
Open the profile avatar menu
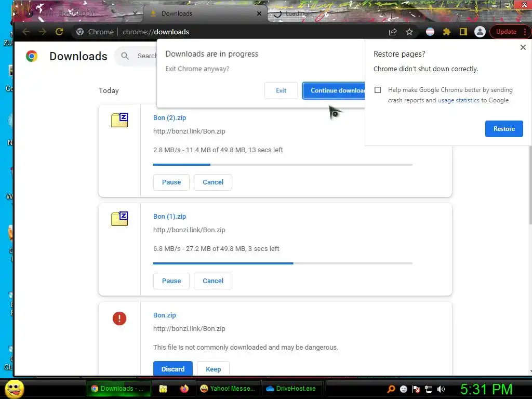coord(480,32)
